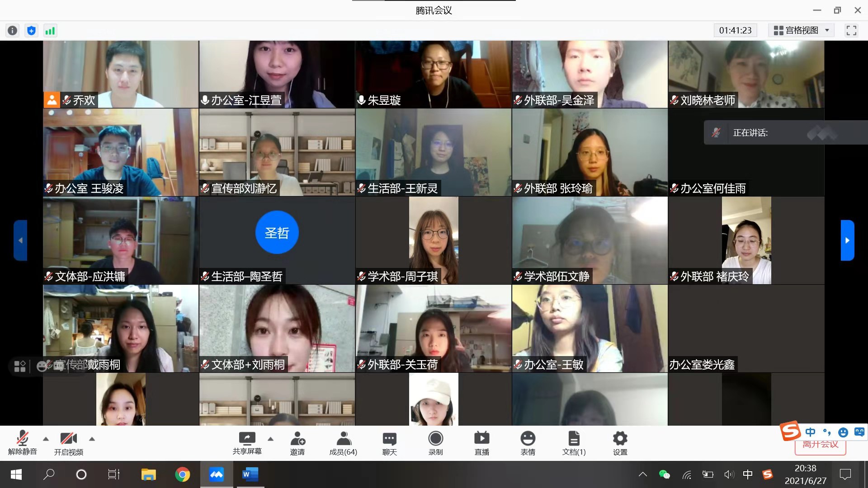868x488 pixels.
Task: Click the meeting info icon
Action: click(13, 30)
